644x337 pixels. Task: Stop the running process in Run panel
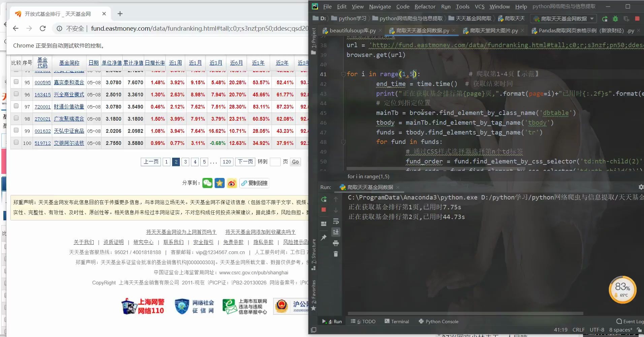click(x=324, y=210)
